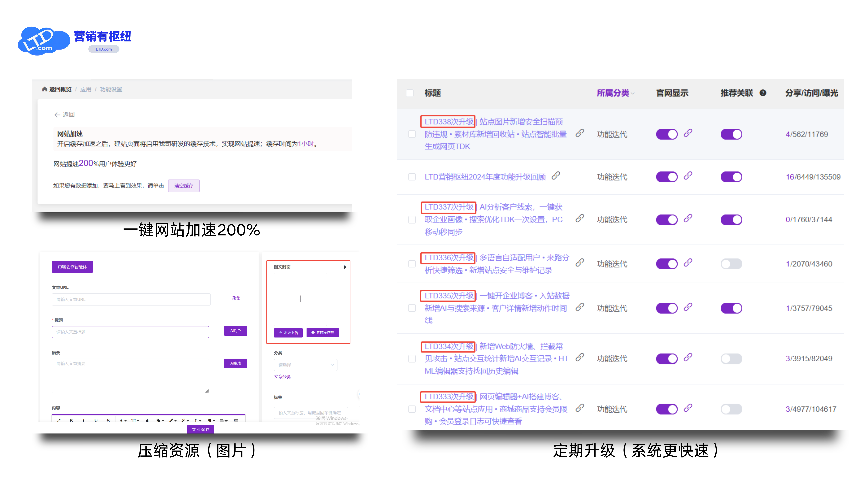Click the back arrow next to 返回
This screenshot has width=868, height=488.
tap(57, 115)
